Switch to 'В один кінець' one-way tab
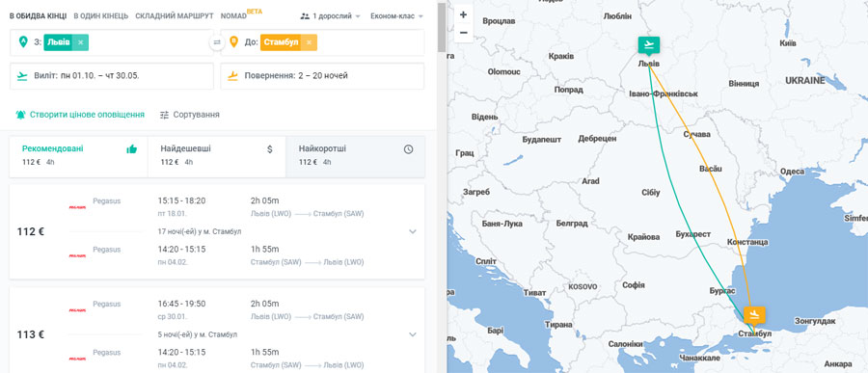This screenshot has height=373, width=868. pos(101,16)
